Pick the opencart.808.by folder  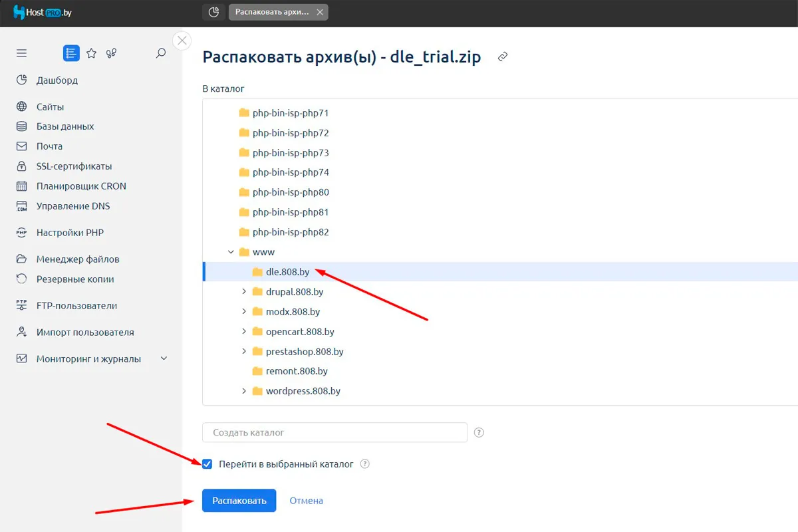click(300, 331)
